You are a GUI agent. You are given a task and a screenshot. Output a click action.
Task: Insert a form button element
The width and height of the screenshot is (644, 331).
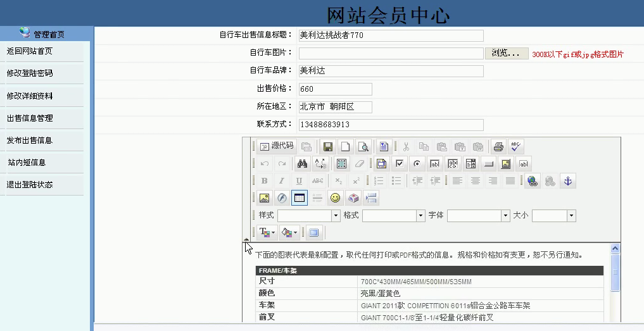pos(488,164)
